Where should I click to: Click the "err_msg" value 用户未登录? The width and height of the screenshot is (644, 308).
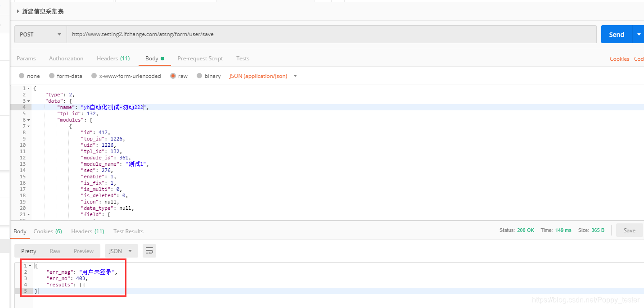click(x=98, y=272)
